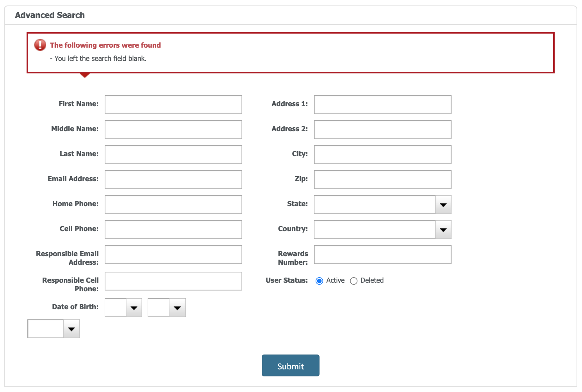Select the Active user status radio

(x=319, y=281)
